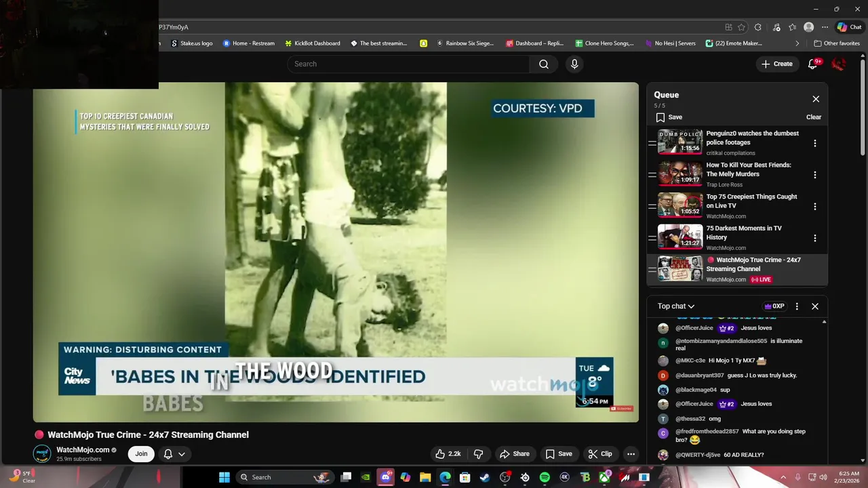Open Clone Hero Songs bookmark
The image size is (868, 488).
tap(605, 43)
